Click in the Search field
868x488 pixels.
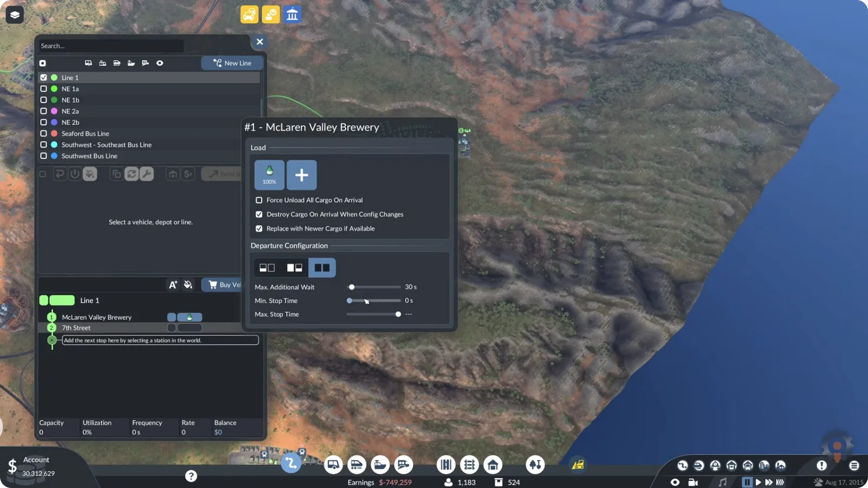(111, 46)
